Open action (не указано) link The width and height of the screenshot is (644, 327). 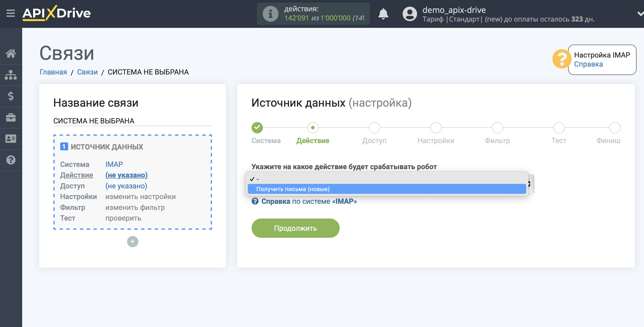(127, 175)
